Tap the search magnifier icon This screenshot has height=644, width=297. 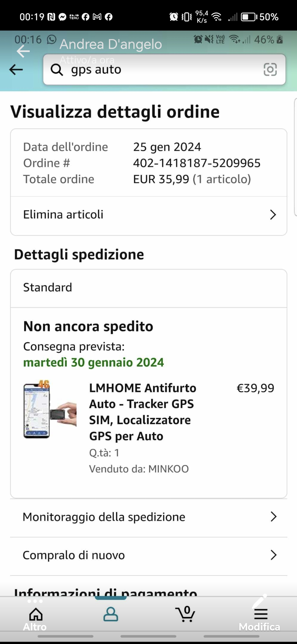57,70
